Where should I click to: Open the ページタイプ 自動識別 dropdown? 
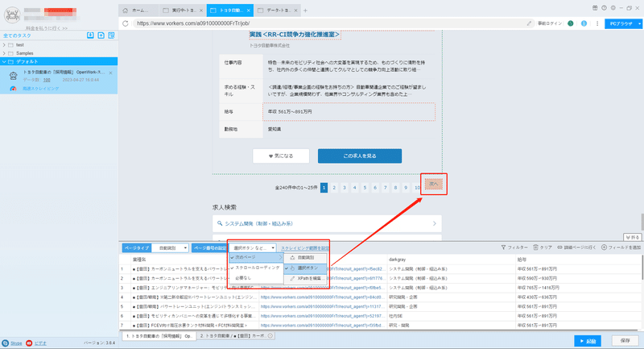170,248
